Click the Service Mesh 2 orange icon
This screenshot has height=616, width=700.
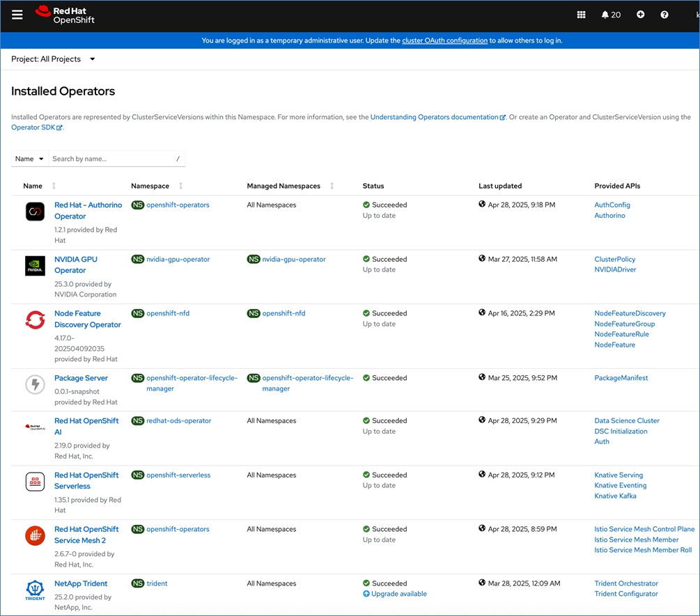tap(35, 536)
